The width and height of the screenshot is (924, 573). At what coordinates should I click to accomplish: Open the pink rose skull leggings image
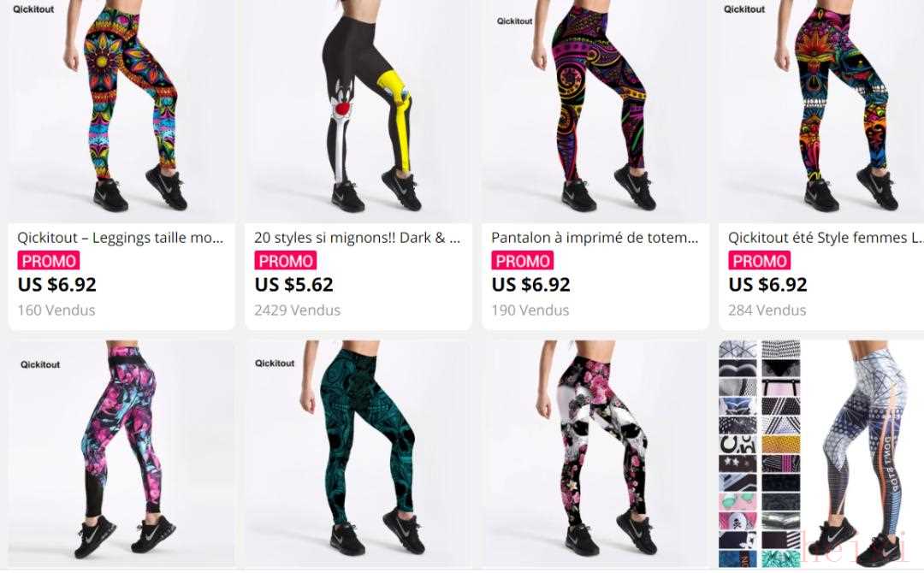point(595,453)
